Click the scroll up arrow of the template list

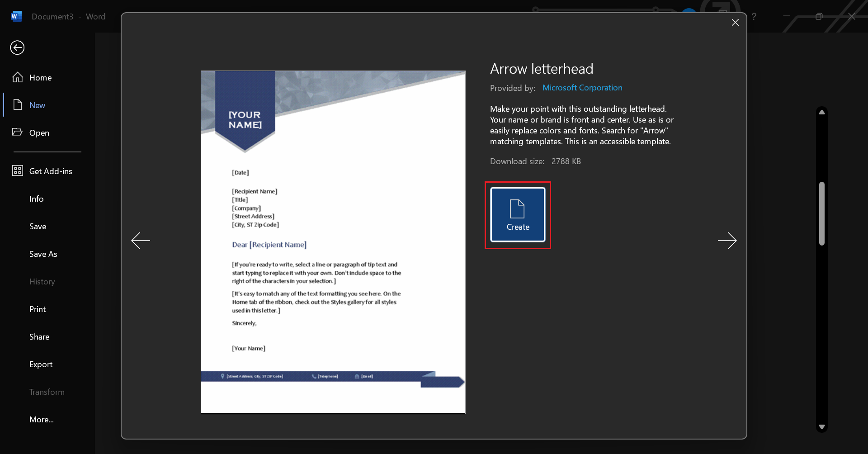coord(822,112)
